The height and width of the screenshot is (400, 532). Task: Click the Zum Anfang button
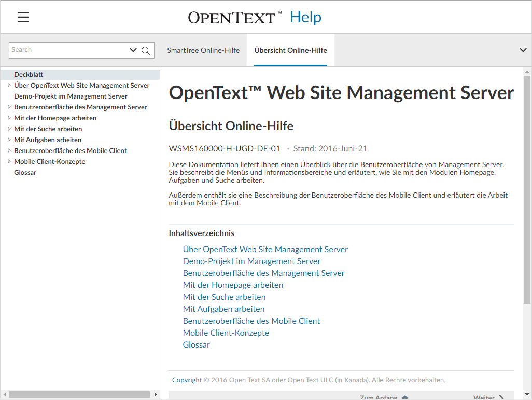coord(384,397)
